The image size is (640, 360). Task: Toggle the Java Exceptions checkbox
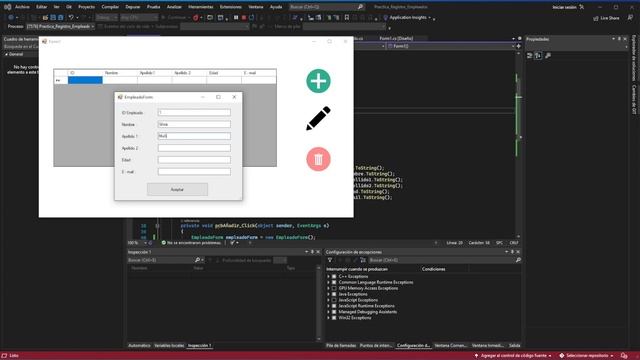point(334,294)
